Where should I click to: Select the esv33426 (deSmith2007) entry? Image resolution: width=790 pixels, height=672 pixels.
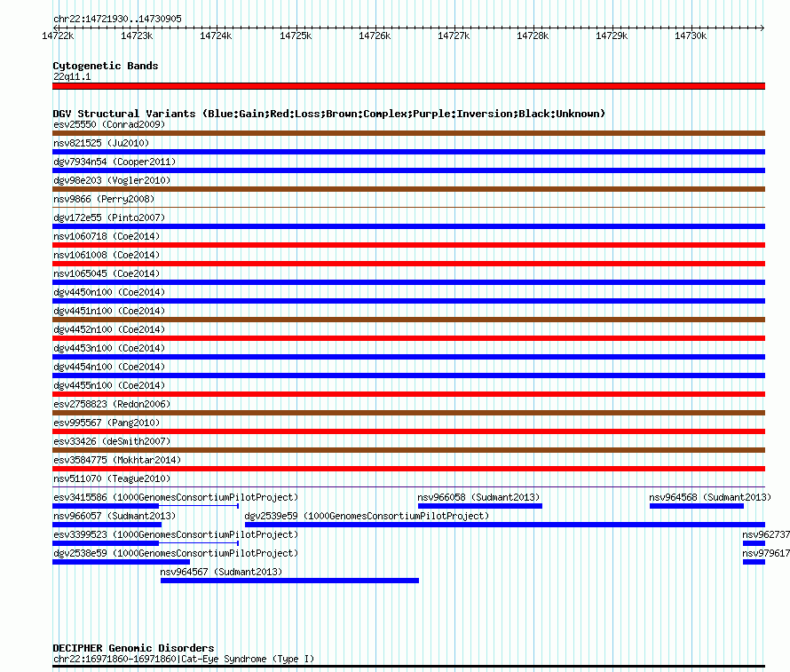(112, 441)
